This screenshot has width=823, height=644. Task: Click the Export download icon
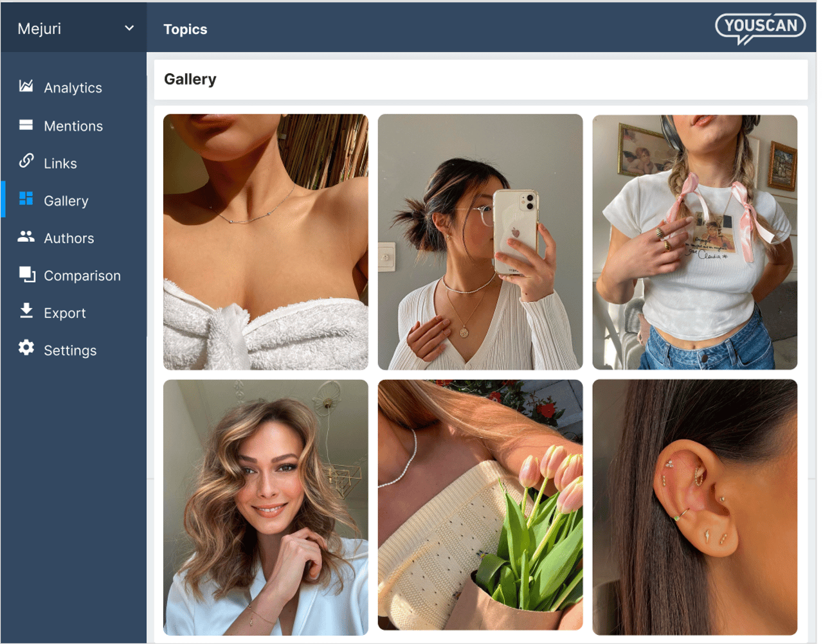[26, 311]
